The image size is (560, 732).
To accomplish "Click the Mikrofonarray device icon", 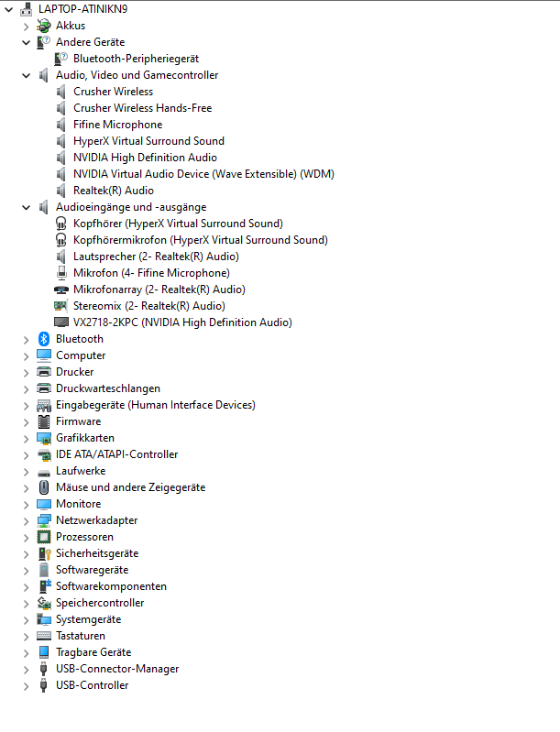I will [x=61, y=290].
